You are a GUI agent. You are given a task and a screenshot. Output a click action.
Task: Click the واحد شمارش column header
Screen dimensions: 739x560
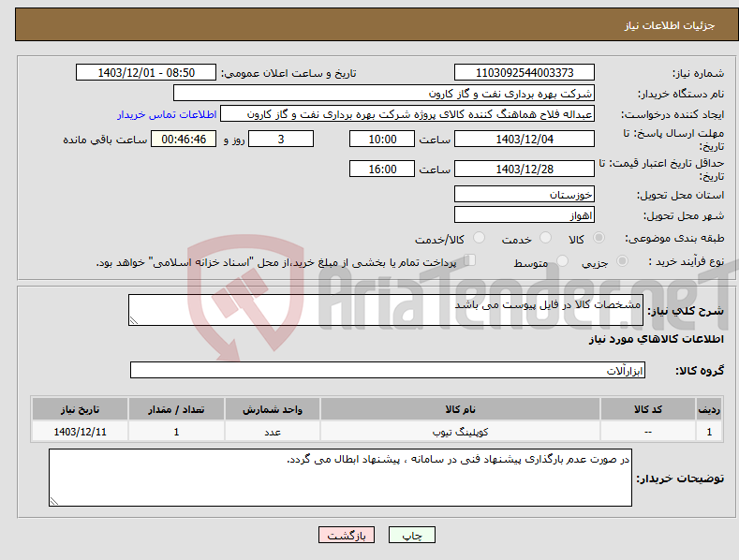273,409
